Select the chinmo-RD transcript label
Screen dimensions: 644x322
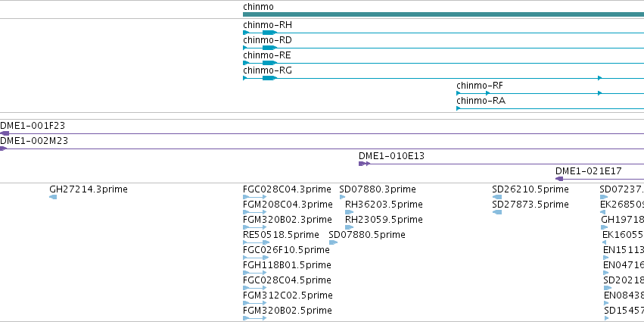point(267,40)
